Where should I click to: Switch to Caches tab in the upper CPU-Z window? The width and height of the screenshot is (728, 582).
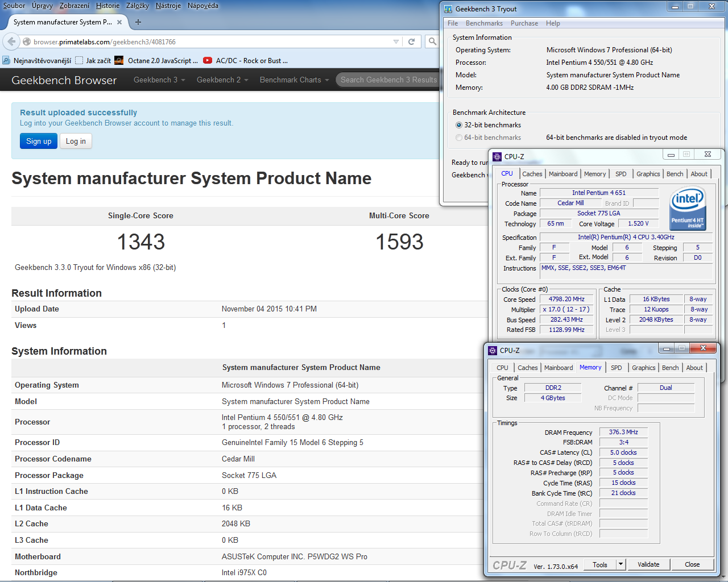532,174
